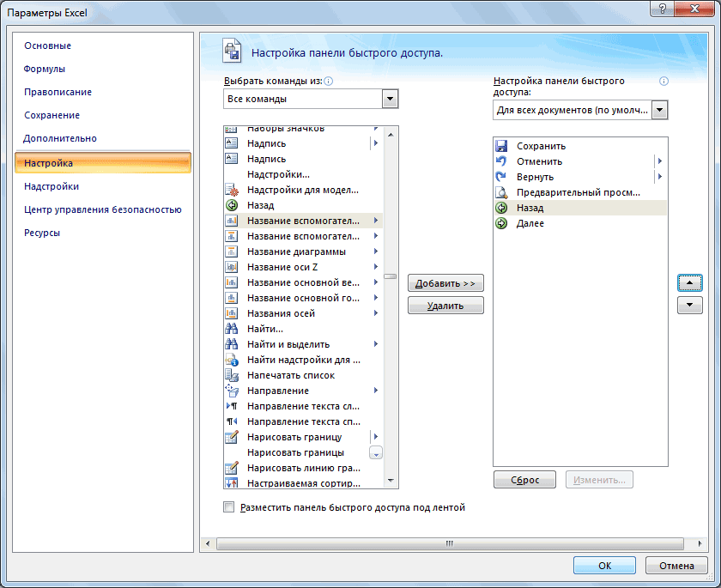The image size is (721, 588).
Task: Open the 'Все команды' dropdown list
Action: click(x=391, y=100)
